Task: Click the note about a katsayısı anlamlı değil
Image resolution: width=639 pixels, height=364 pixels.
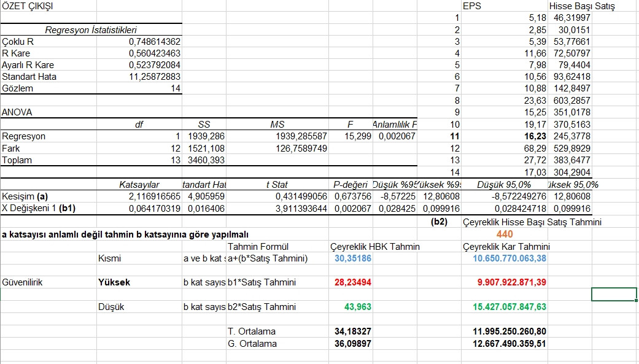Action: click(x=125, y=234)
